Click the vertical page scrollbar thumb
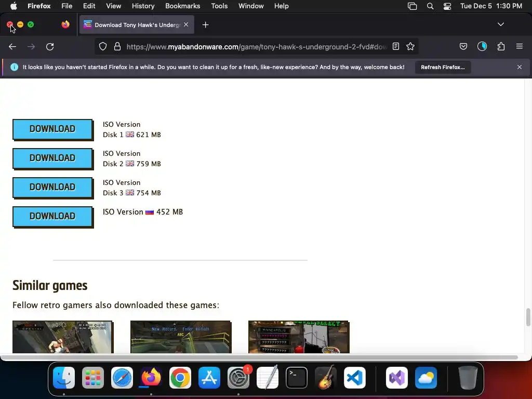This screenshot has width=532, height=399. click(528, 317)
